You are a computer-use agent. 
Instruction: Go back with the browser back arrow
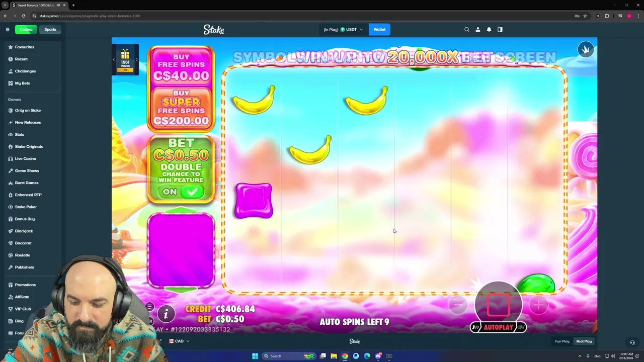[x=6, y=16]
